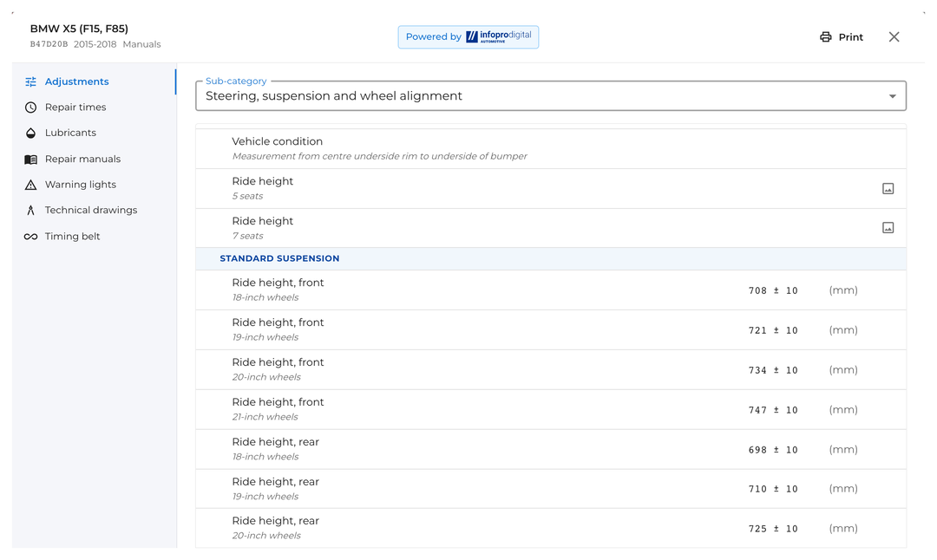Click the Warning lights triangle icon
This screenshot has width=937, height=560.
pos(30,185)
